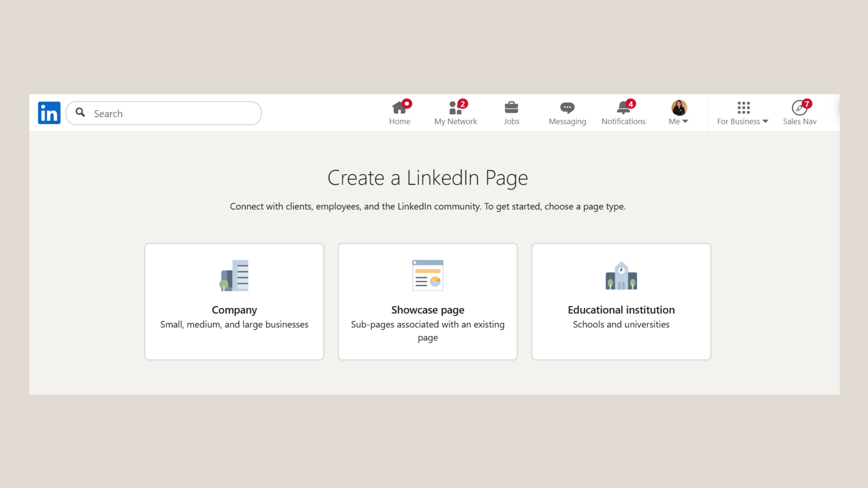The height and width of the screenshot is (488, 868).
Task: Select the Company page type title
Action: 234,310
